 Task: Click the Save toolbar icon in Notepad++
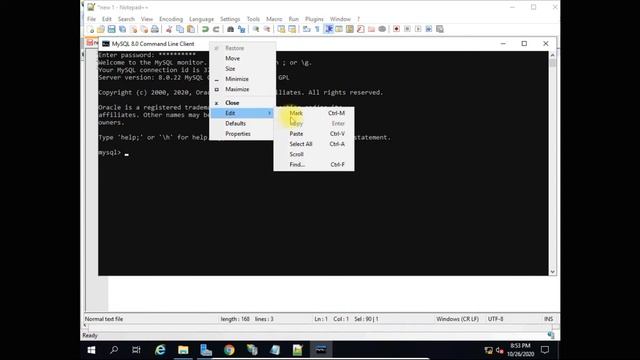111,29
